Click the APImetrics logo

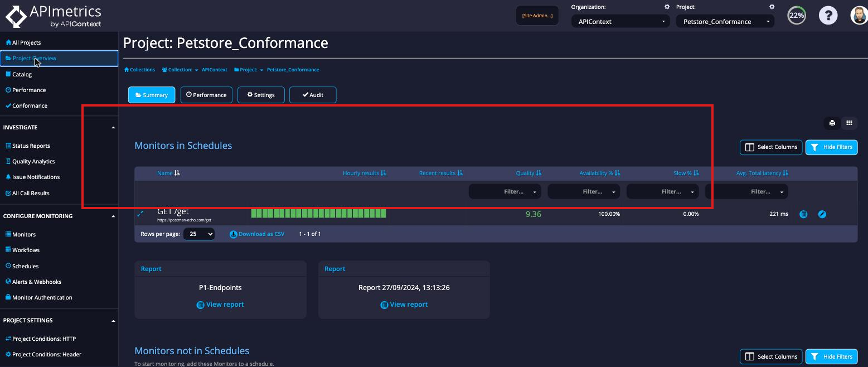tap(54, 16)
